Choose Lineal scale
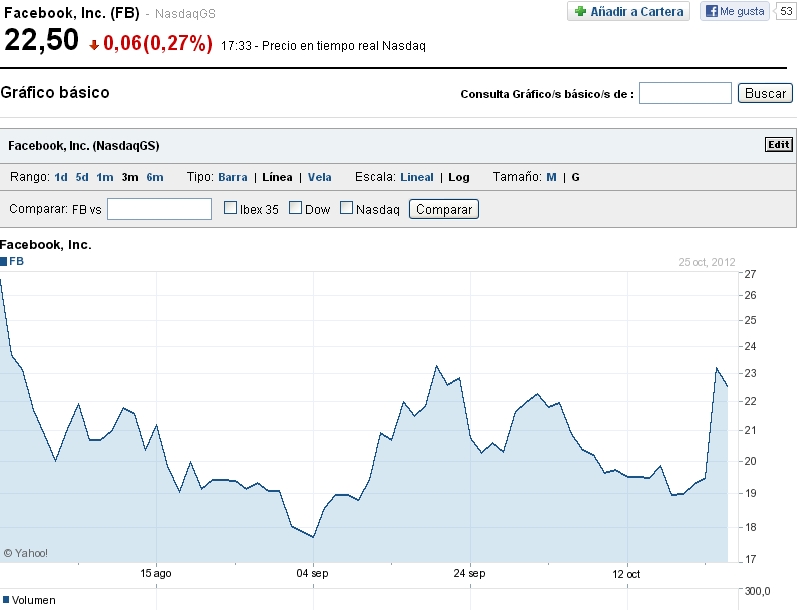 click(417, 177)
